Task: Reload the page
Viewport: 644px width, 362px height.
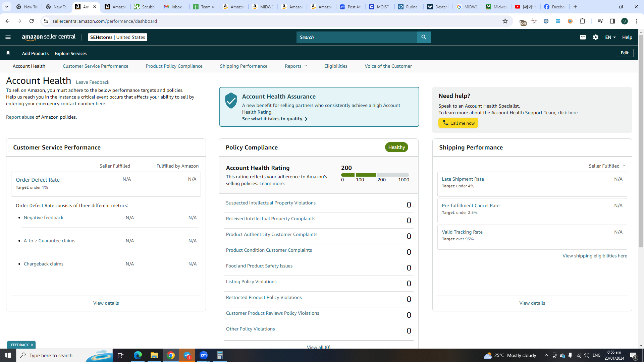Action: click(x=32, y=21)
